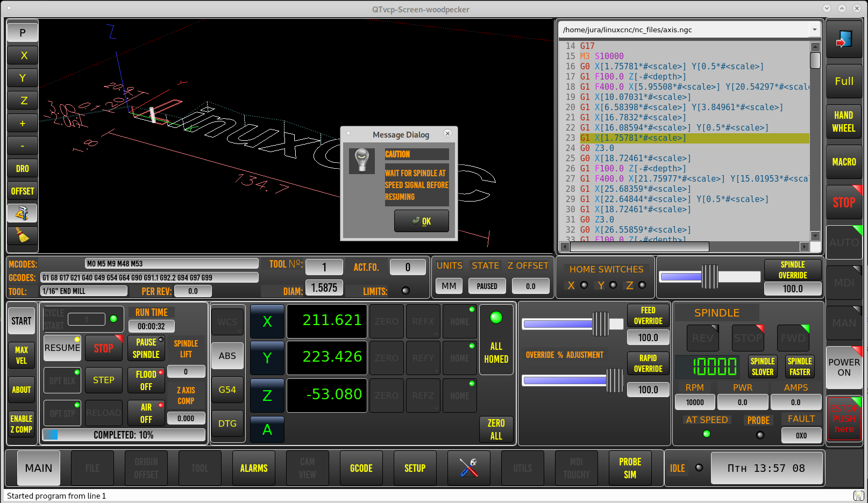Click the G-code vertical scrollbar down arrow
868x503 pixels.
815,236
